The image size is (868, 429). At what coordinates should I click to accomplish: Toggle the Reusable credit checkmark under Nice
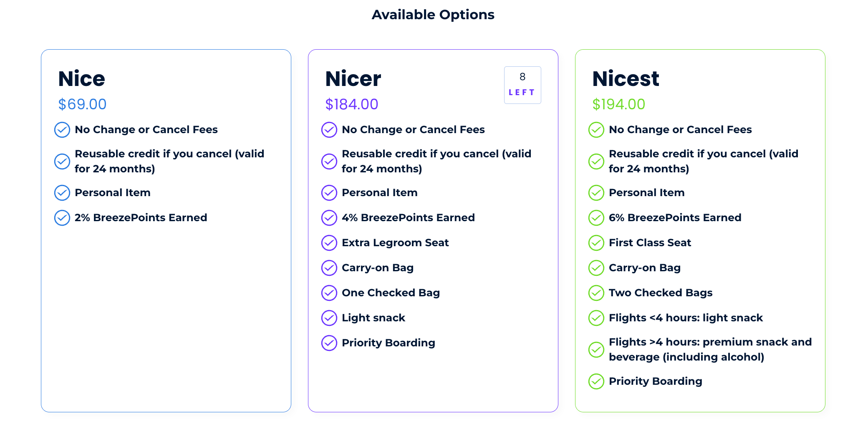pyautogui.click(x=62, y=161)
